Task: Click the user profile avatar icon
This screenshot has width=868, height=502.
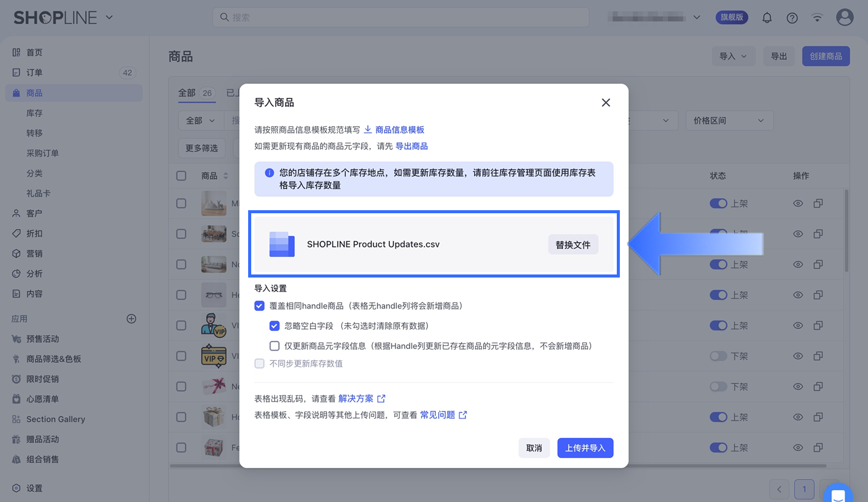Action: (845, 17)
